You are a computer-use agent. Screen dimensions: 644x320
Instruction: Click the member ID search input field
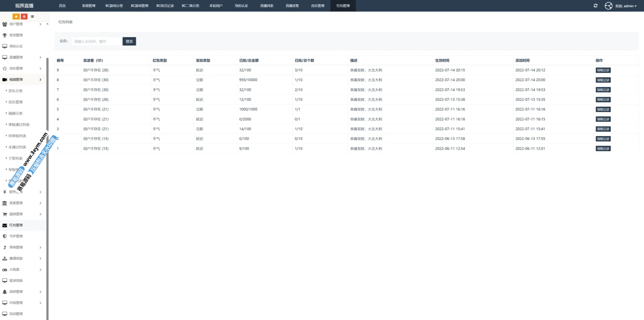click(x=97, y=41)
